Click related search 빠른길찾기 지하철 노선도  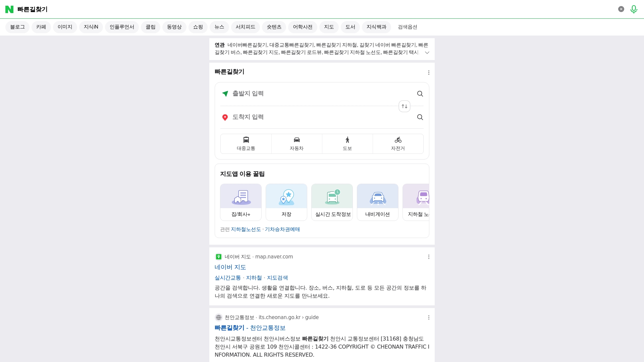click(353, 53)
